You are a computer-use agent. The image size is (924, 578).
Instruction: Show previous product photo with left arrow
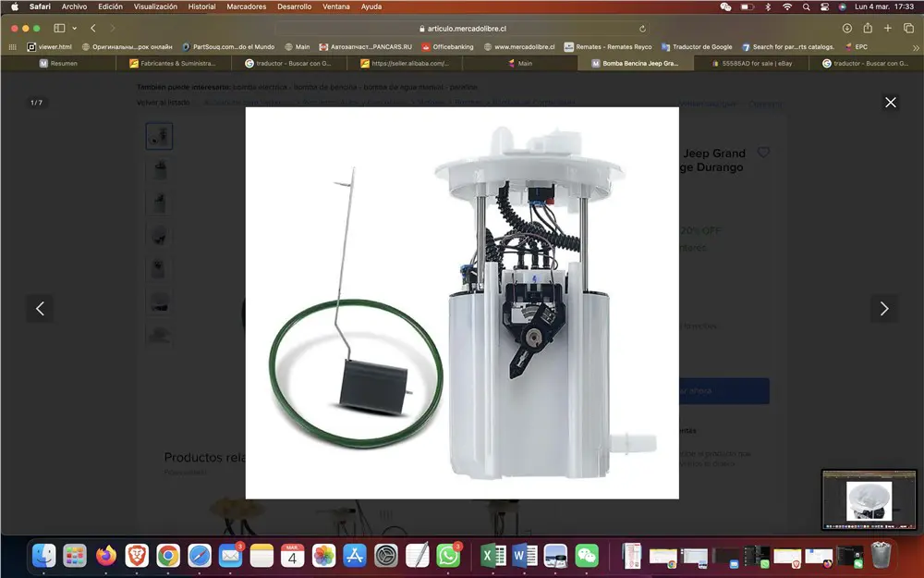tap(40, 308)
